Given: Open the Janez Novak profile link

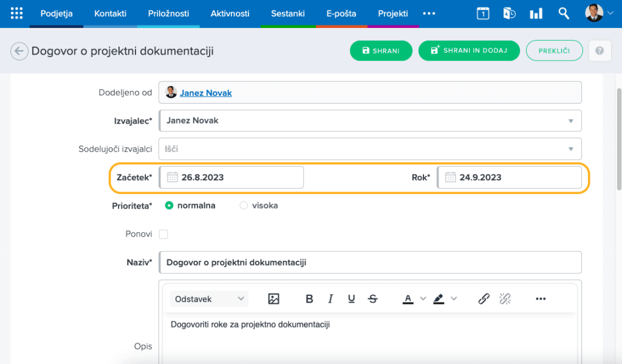Looking at the screenshot, I should tap(205, 93).
